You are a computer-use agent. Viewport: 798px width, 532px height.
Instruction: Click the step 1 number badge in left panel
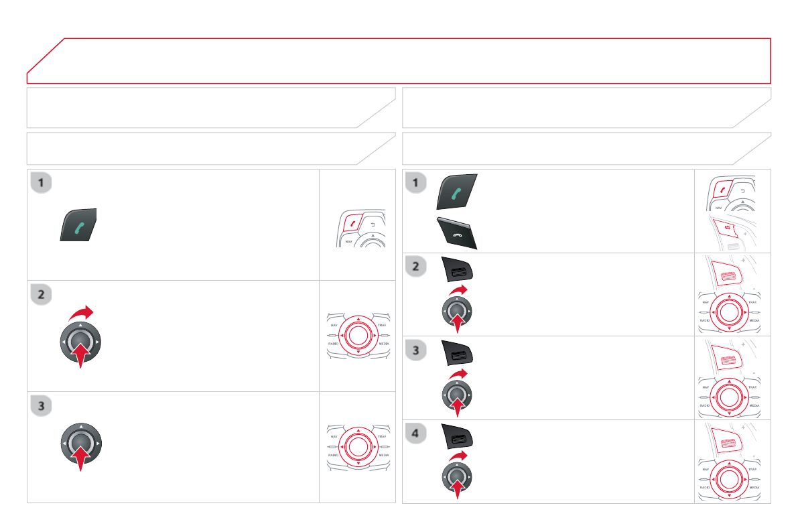tap(42, 182)
